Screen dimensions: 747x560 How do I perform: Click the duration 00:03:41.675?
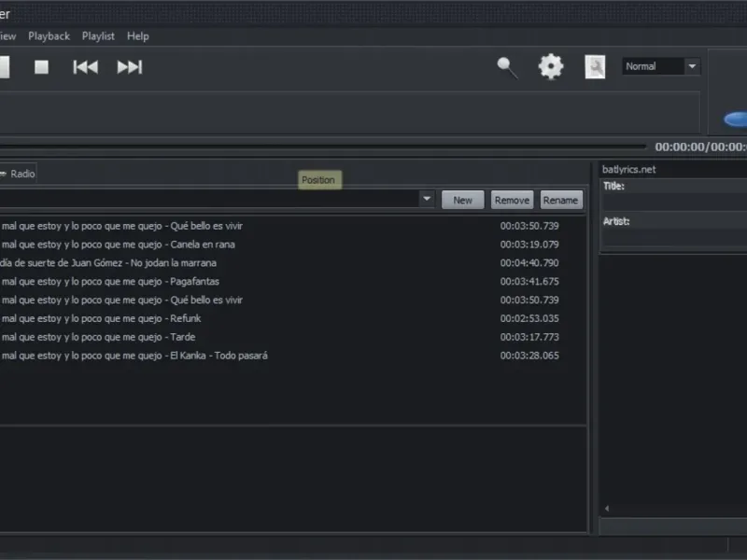529,282
